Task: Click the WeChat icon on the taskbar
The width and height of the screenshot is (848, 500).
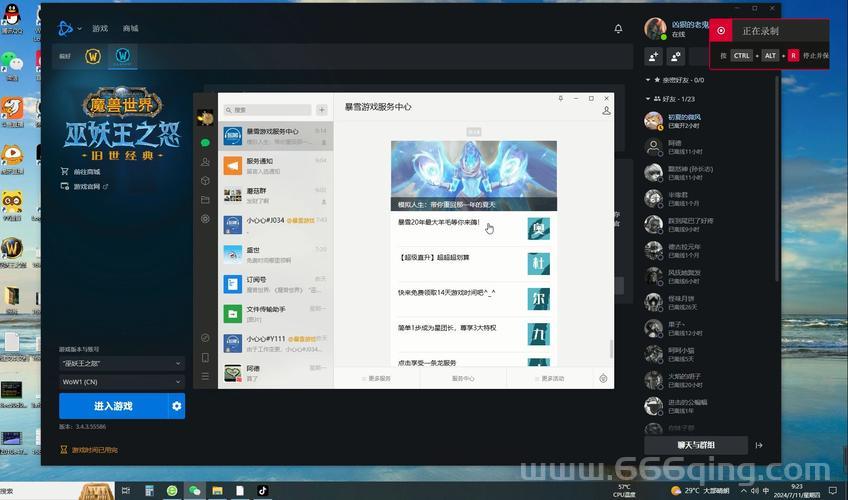Action: [x=194, y=491]
